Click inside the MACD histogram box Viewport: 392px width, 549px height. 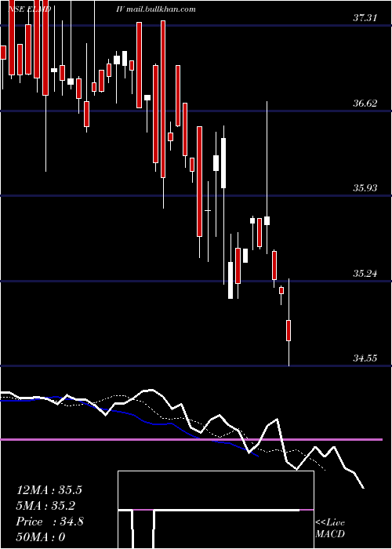216,510
